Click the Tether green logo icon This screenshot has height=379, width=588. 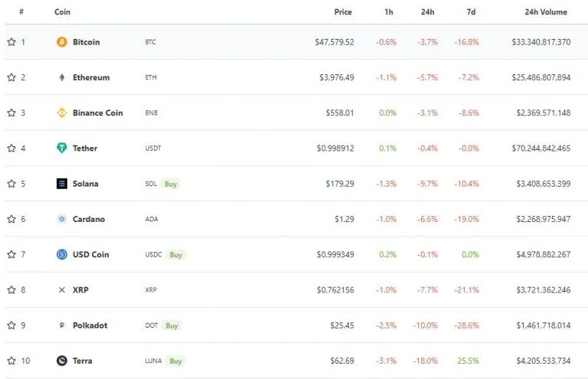[62, 148]
